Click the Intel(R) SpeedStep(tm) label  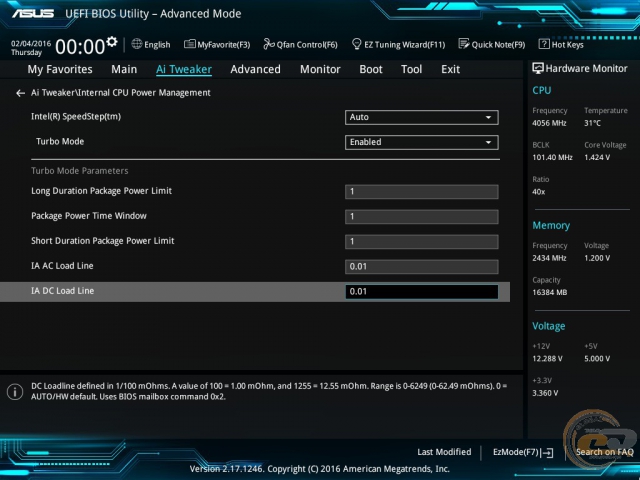pos(76,117)
